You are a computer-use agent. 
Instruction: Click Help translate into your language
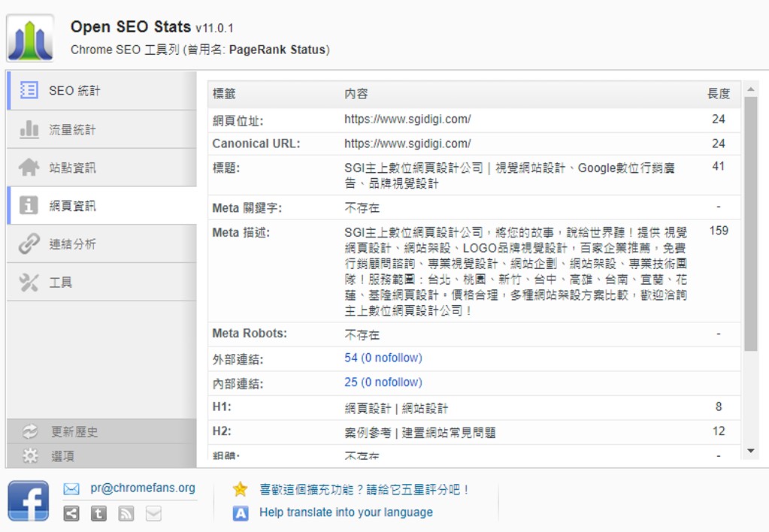pyautogui.click(x=347, y=512)
